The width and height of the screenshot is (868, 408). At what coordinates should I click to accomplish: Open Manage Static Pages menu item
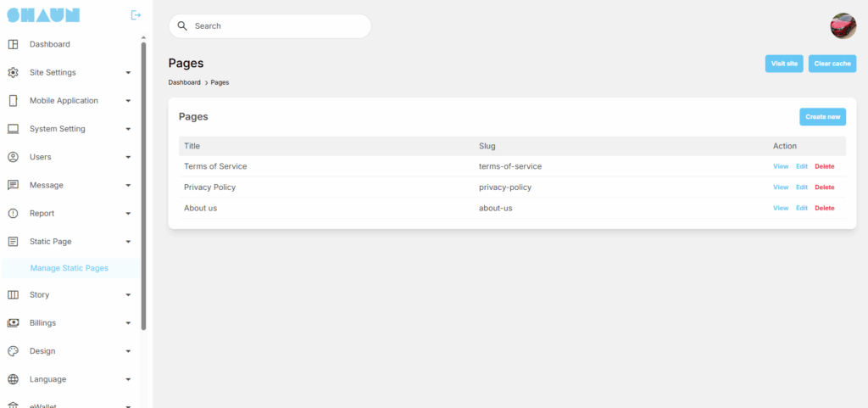(x=70, y=268)
